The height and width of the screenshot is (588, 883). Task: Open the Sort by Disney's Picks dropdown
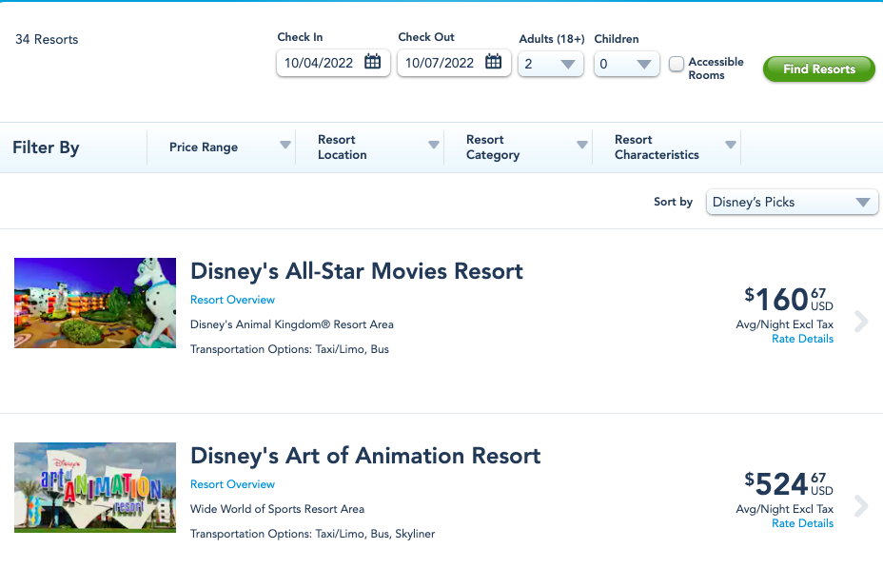pos(792,203)
